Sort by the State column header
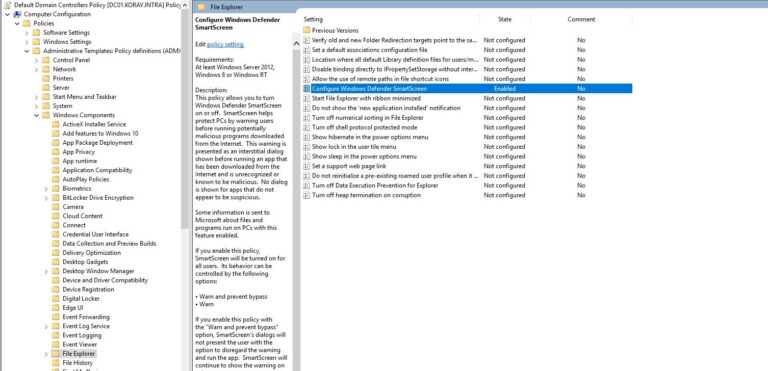Viewport: 768px width, 371px height. pos(505,20)
